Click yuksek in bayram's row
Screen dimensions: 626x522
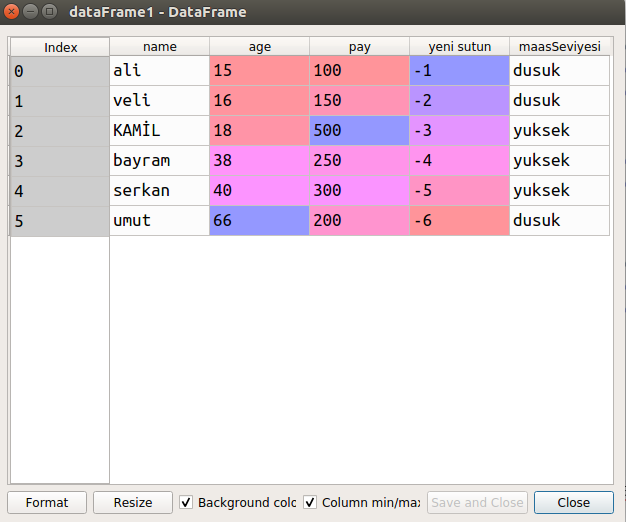click(x=560, y=160)
